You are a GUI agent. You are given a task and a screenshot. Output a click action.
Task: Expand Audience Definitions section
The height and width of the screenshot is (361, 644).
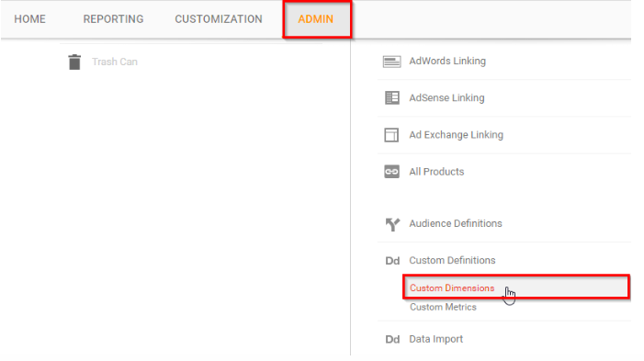point(456,223)
